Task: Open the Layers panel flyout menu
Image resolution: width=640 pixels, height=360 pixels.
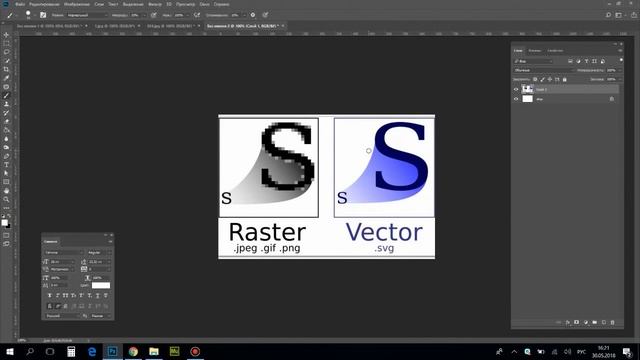Action: click(620, 51)
